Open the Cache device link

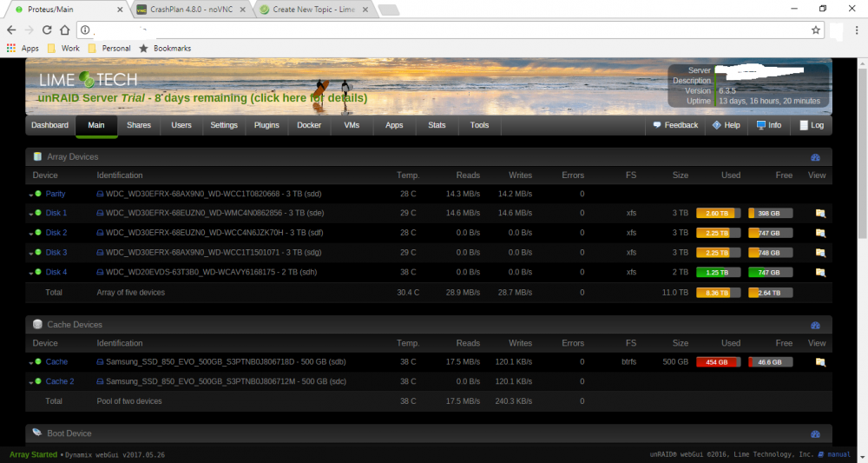(56, 361)
